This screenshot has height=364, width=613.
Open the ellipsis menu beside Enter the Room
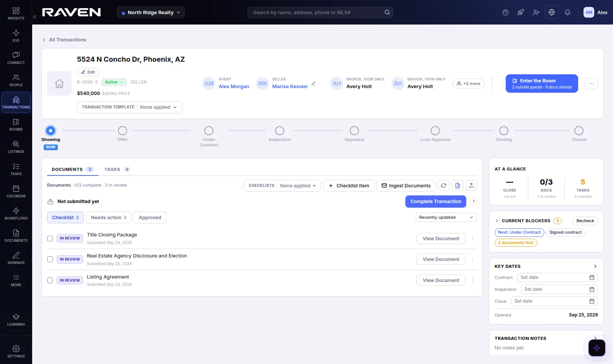591,84
